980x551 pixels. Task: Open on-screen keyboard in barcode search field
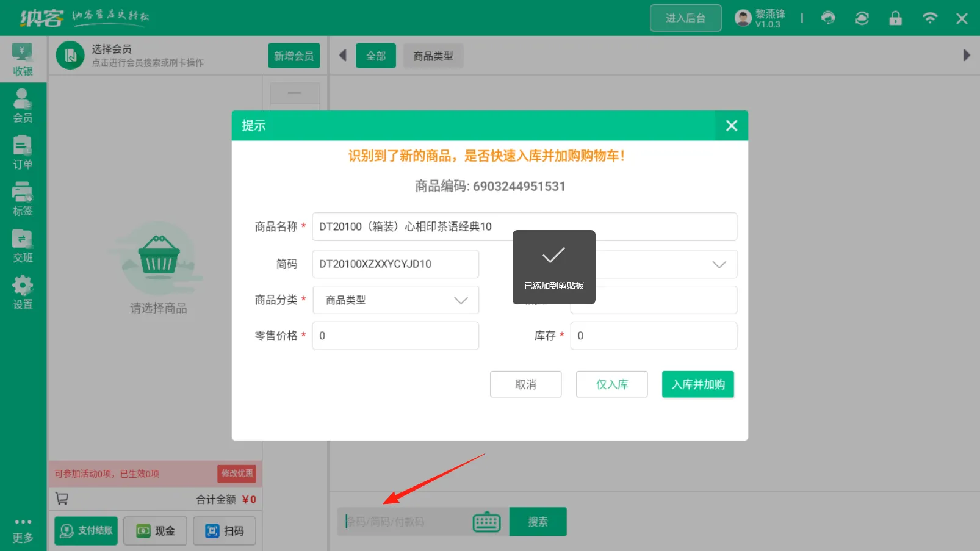point(486,522)
